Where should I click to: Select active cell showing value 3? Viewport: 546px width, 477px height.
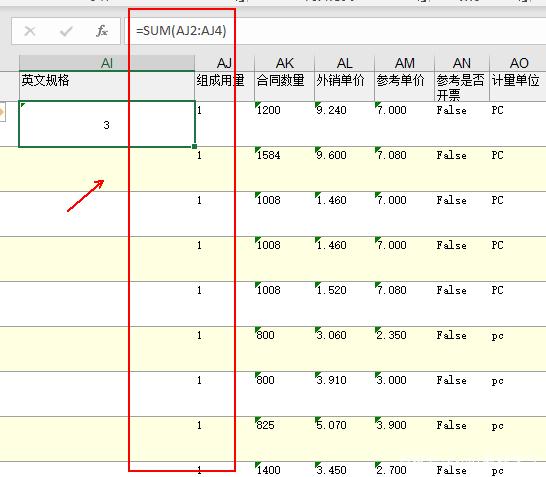[x=107, y=124]
